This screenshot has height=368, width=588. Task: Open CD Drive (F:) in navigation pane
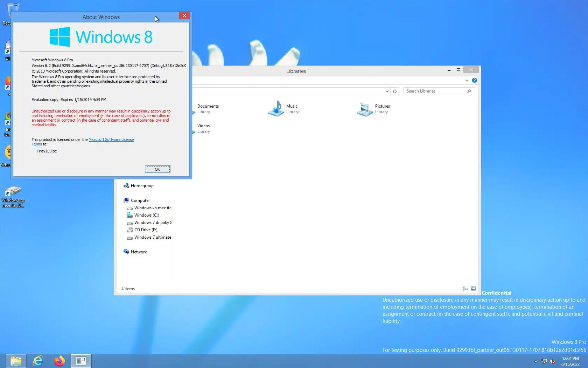[146, 230]
